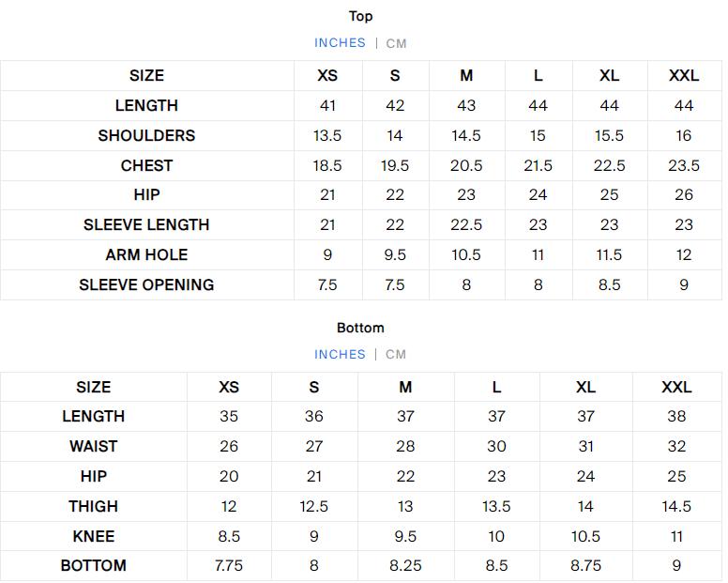Click the SLEEVE OPENING row label
728x583 pixels.
pyautogui.click(x=146, y=285)
